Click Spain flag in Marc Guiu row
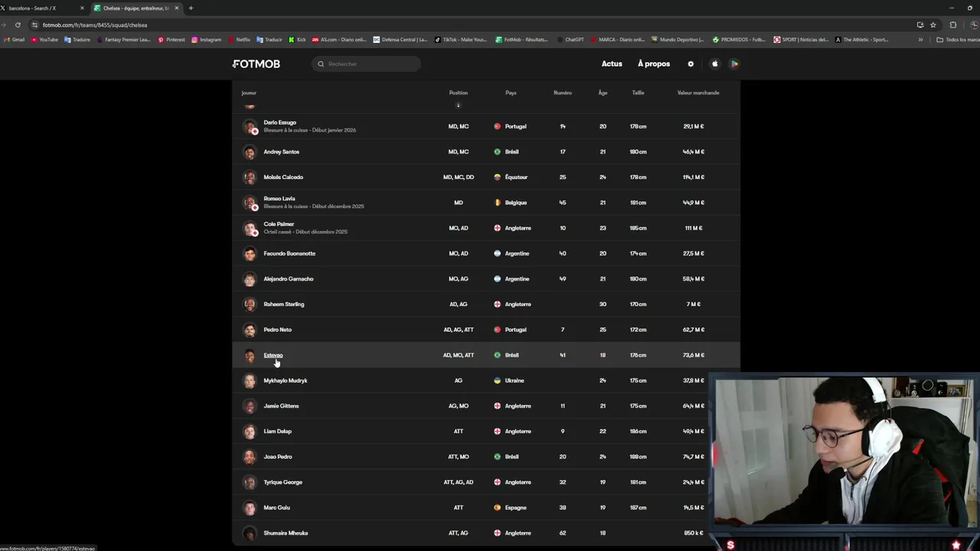980x551 pixels. click(498, 507)
